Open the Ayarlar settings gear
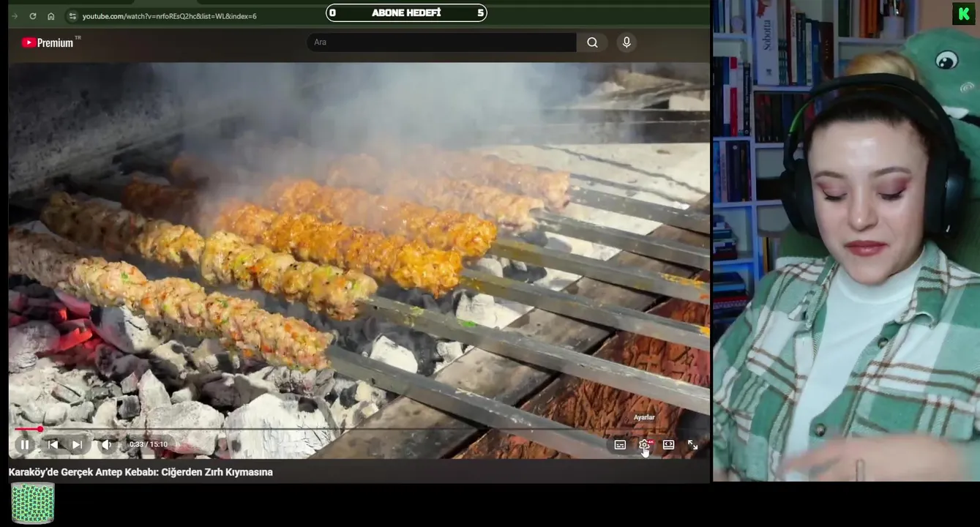 click(644, 444)
